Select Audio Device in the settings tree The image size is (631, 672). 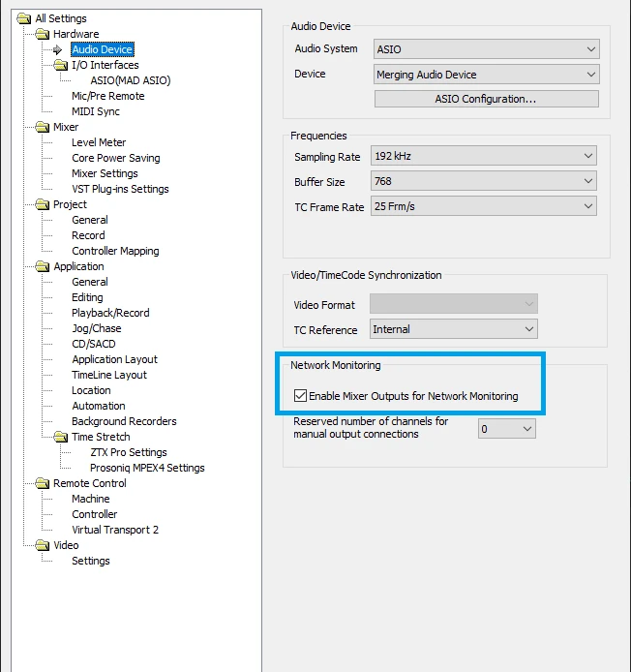pos(103,49)
